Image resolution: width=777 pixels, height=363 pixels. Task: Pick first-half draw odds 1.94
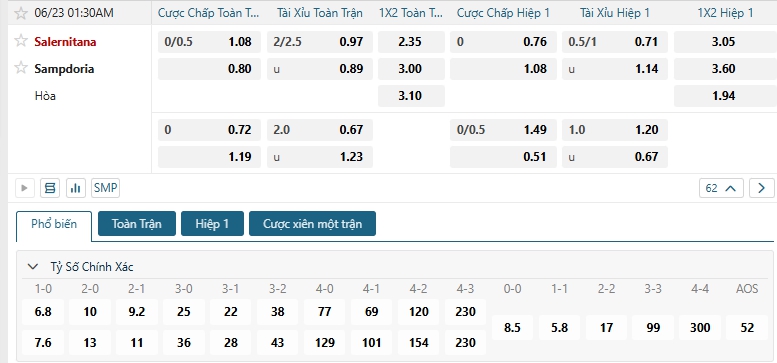click(723, 96)
